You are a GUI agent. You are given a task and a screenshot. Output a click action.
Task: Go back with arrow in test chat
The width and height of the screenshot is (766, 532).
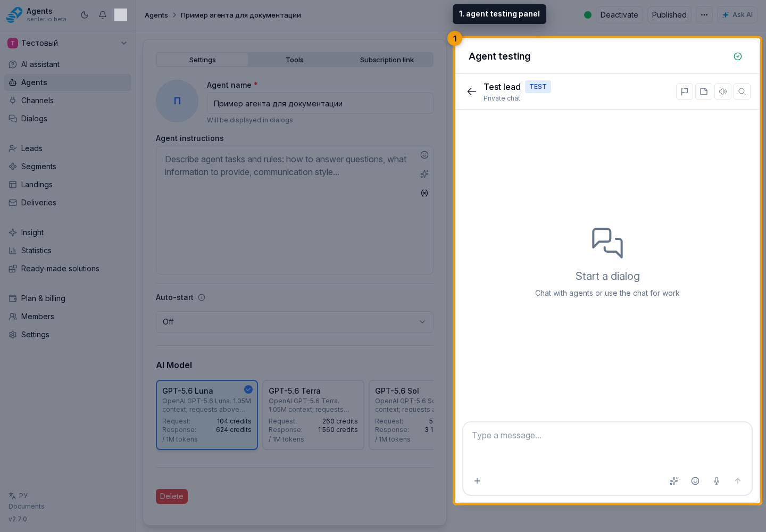click(x=472, y=92)
